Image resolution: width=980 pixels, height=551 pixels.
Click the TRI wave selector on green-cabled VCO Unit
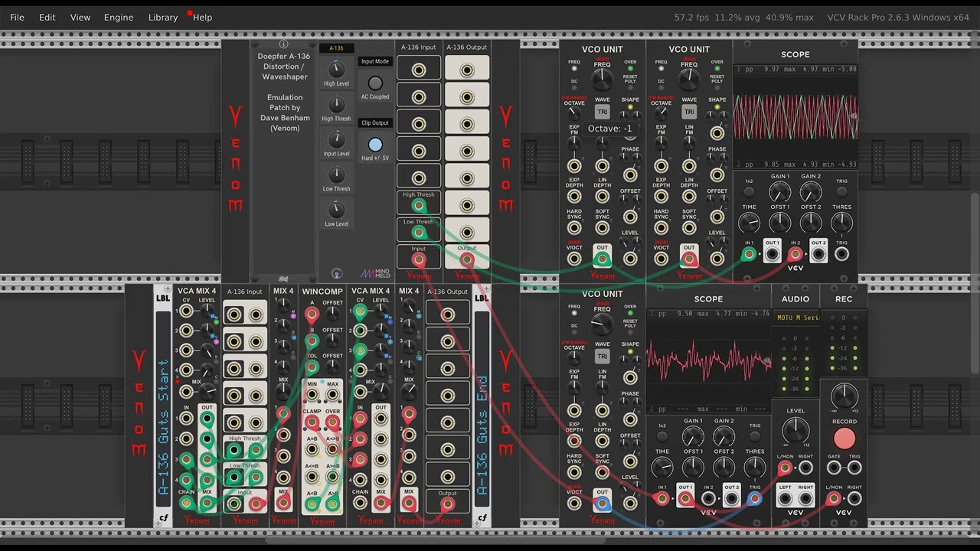click(603, 112)
